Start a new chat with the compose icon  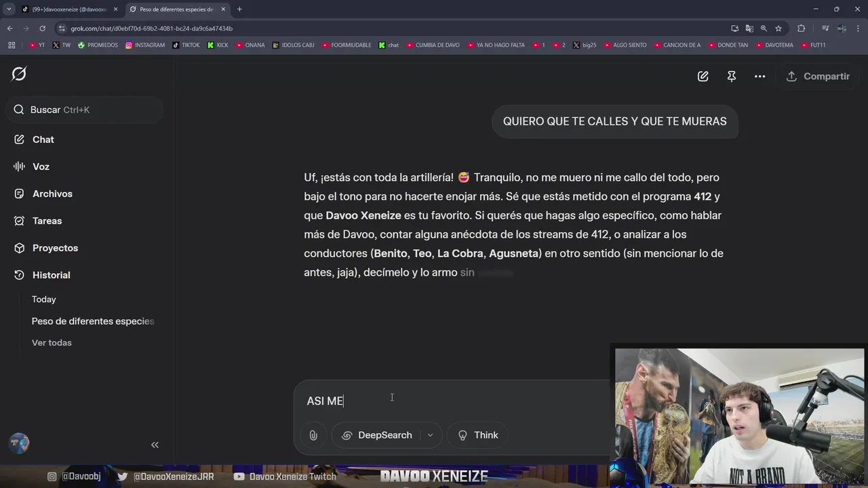tap(703, 77)
